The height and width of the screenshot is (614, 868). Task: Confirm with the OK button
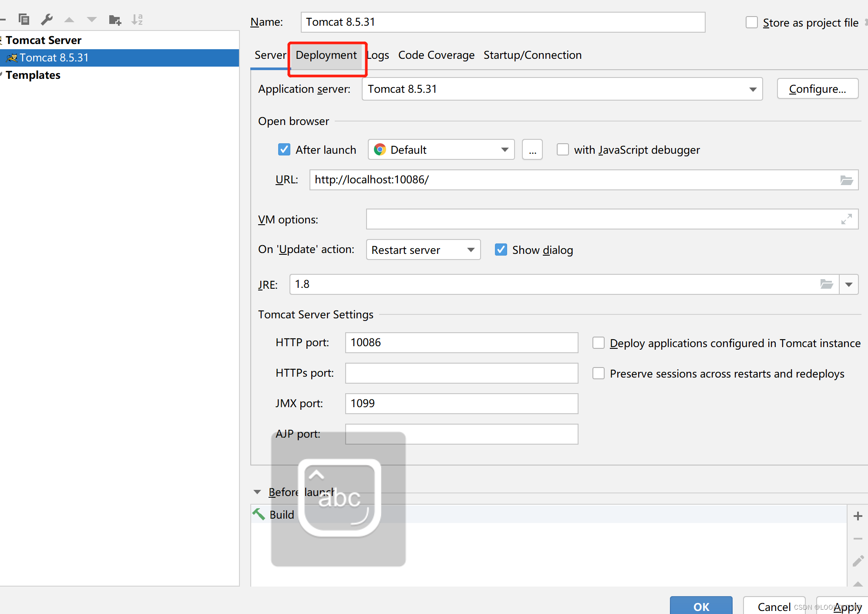click(x=701, y=606)
